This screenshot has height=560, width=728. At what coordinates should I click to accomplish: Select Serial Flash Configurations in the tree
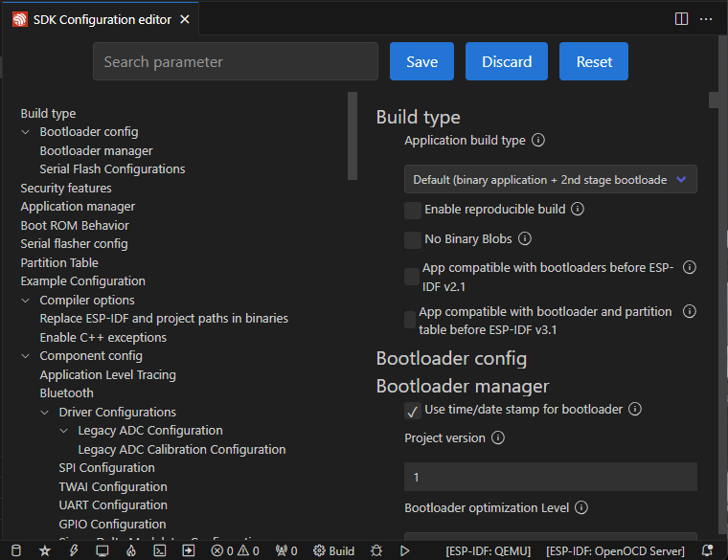click(112, 168)
